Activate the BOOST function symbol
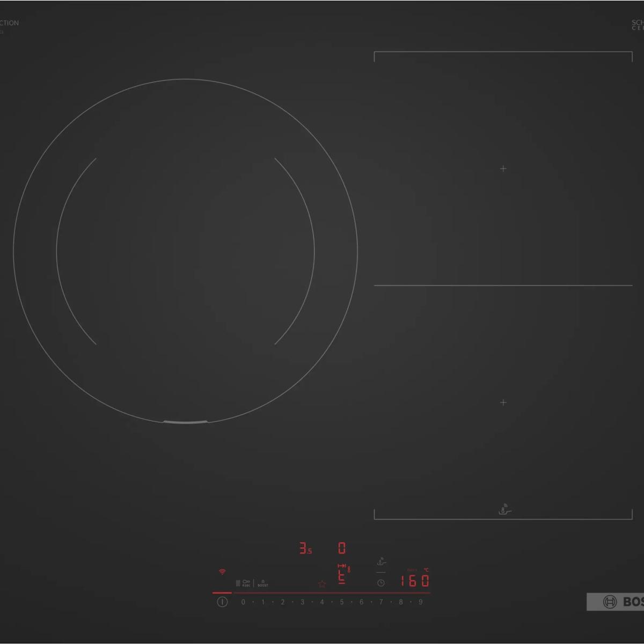644x644 pixels. (263, 583)
